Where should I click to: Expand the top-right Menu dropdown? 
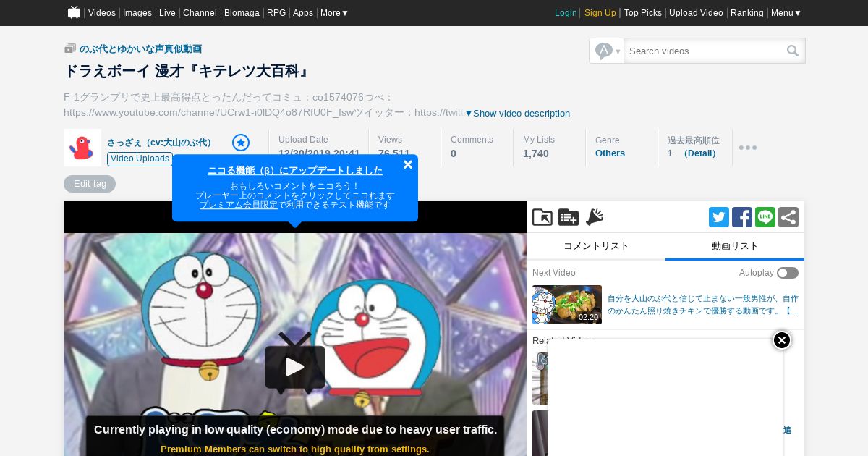(x=786, y=13)
